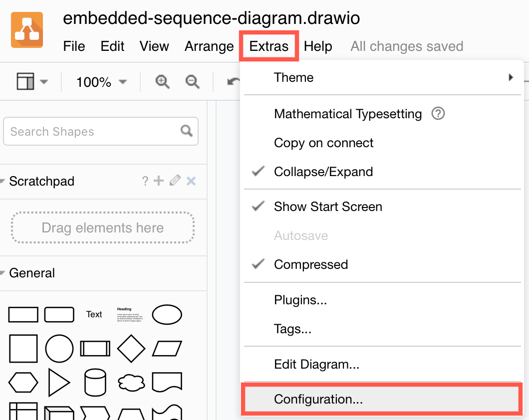Close the Scratchpad with X icon
The width and height of the screenshot is (529, 420).
(191, 181)
